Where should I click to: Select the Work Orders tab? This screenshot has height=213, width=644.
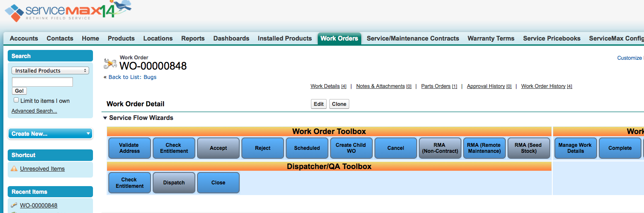click(339, 38)
